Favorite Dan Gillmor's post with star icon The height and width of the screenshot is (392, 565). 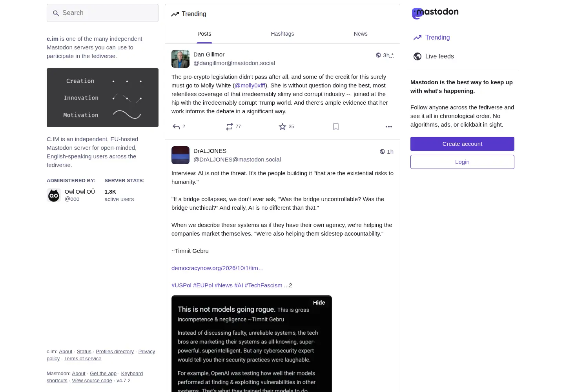(x=282, y=127)
